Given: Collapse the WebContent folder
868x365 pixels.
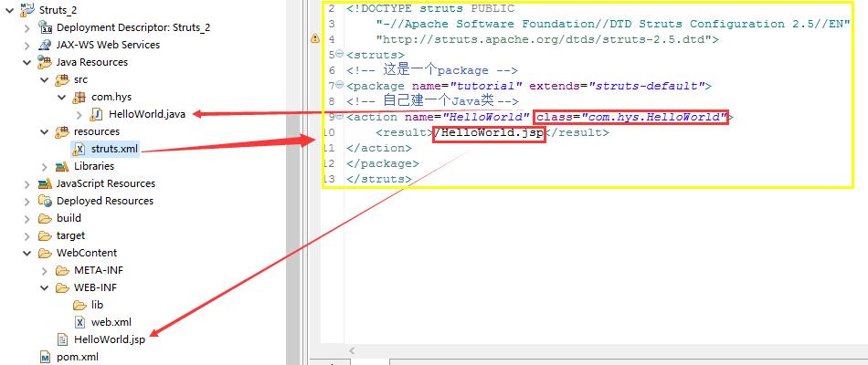Looking at the screenshot, I should click(x=27, y=254).
